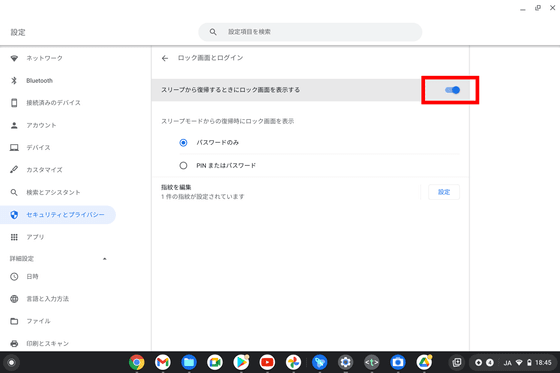Collapse the 詳細設定 section
The height and width of the screenshot is (373, 560).
click(105, 259)
